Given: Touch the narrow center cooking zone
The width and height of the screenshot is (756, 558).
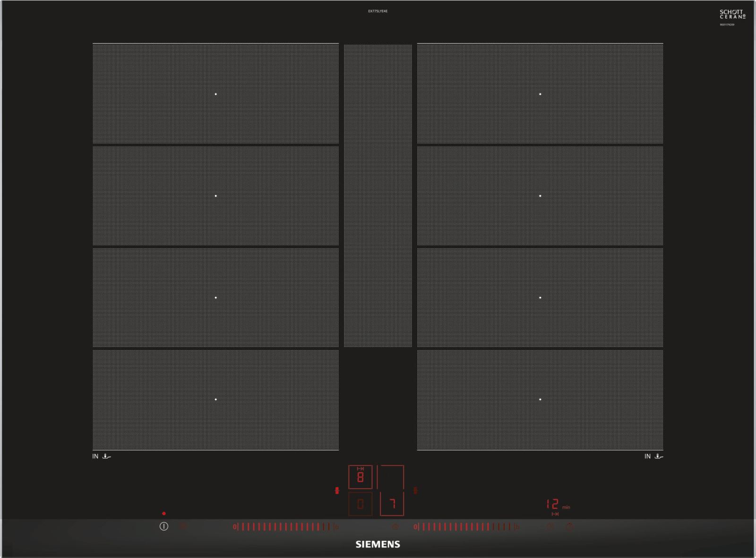Looking at the screenshot, I should [378, 196].
